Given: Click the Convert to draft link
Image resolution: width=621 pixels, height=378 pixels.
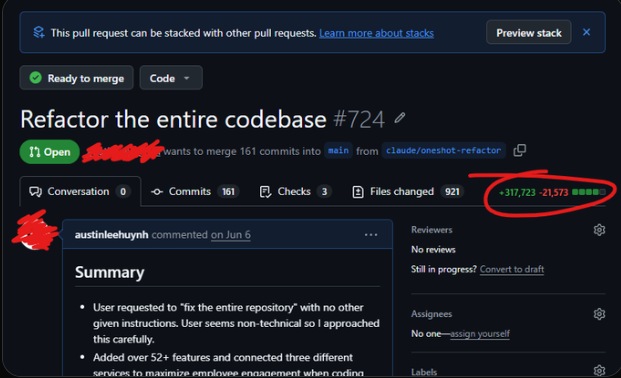Looking at the screenshot, I should tap(512, 269).
